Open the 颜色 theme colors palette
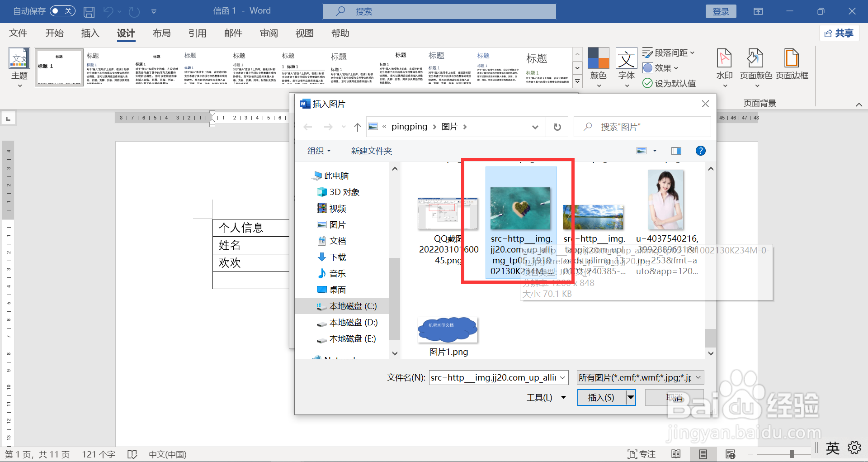 [x=599, y=67]
